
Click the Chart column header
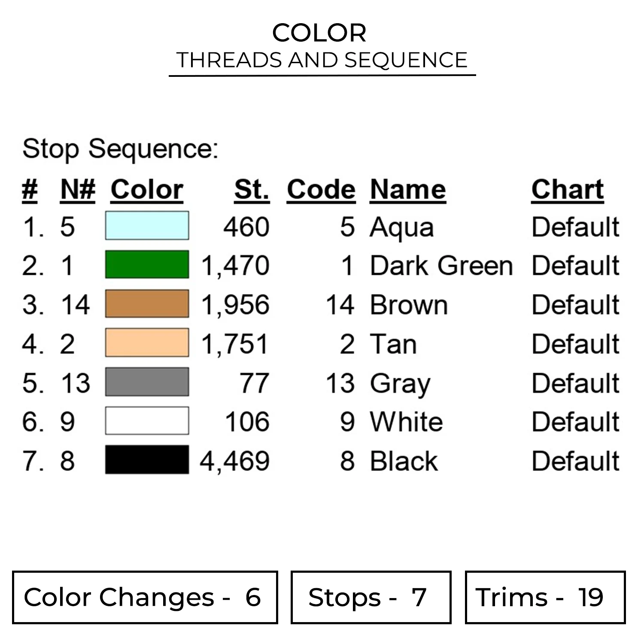pyautogui.click(x=568, y=189)
